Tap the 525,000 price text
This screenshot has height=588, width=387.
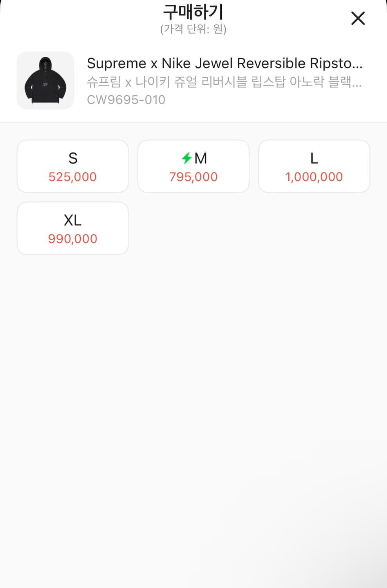72,177
